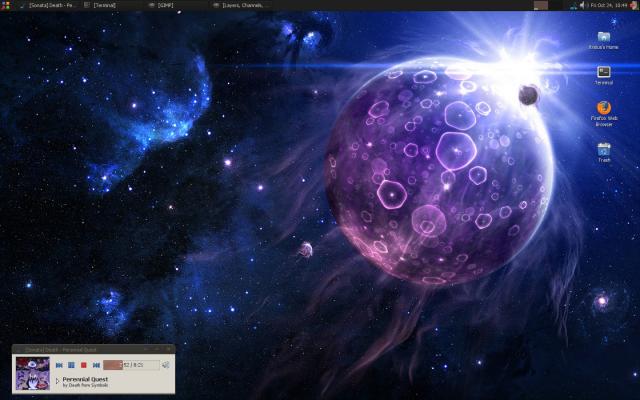Open the Sonata volume button
This screenshot has height=400, width=640.
coord(166,365)
